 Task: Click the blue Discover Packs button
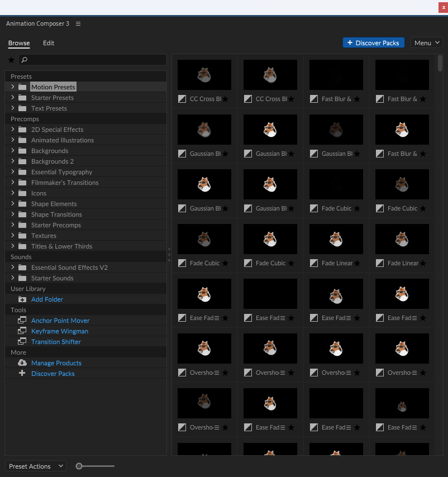(374, 43)
